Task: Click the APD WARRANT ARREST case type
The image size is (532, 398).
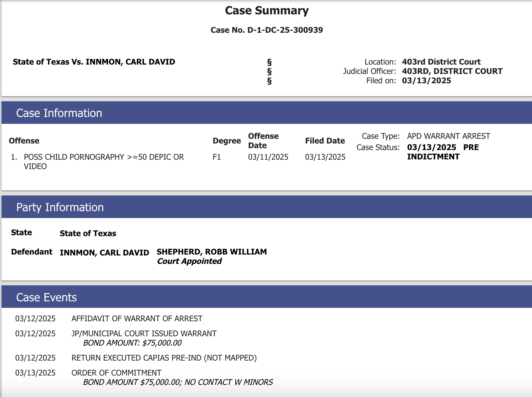Action: (448, 136)
